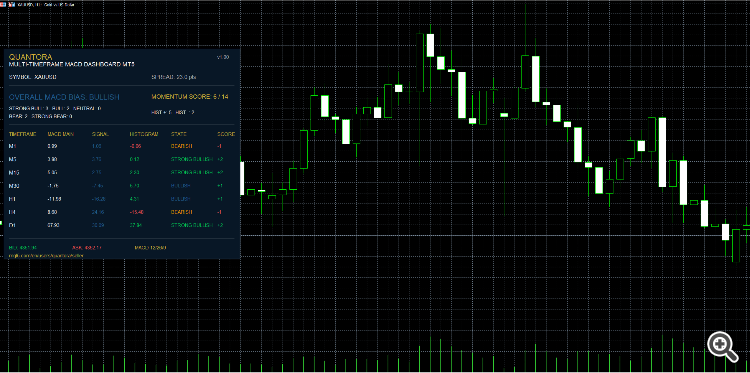This screenshot has width=750, height=373.
Task: Select the M1 timeframe row label
Action: pyautogui.click(x=12, y=146)
